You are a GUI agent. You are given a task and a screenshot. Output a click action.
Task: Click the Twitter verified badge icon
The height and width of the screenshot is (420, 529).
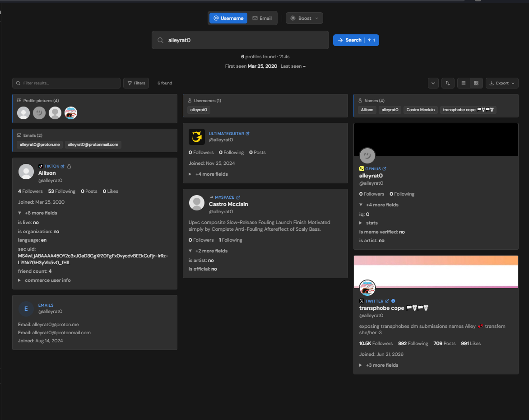(394, 301)
